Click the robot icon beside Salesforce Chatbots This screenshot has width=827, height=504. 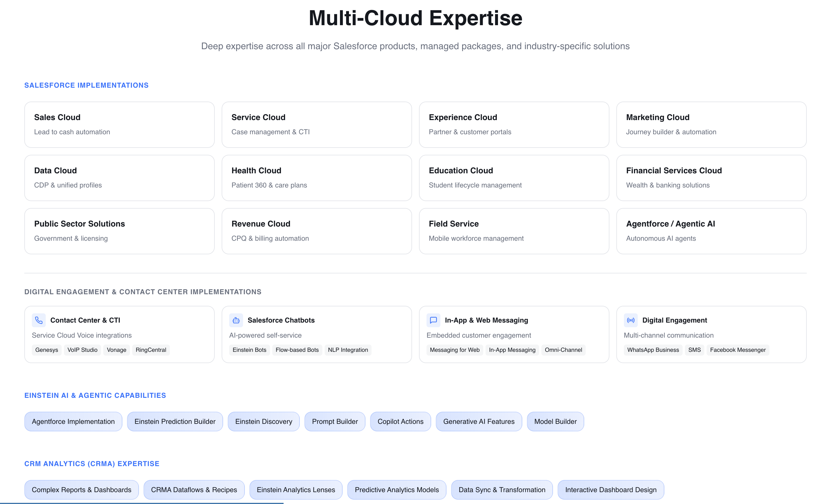point(236,320)
